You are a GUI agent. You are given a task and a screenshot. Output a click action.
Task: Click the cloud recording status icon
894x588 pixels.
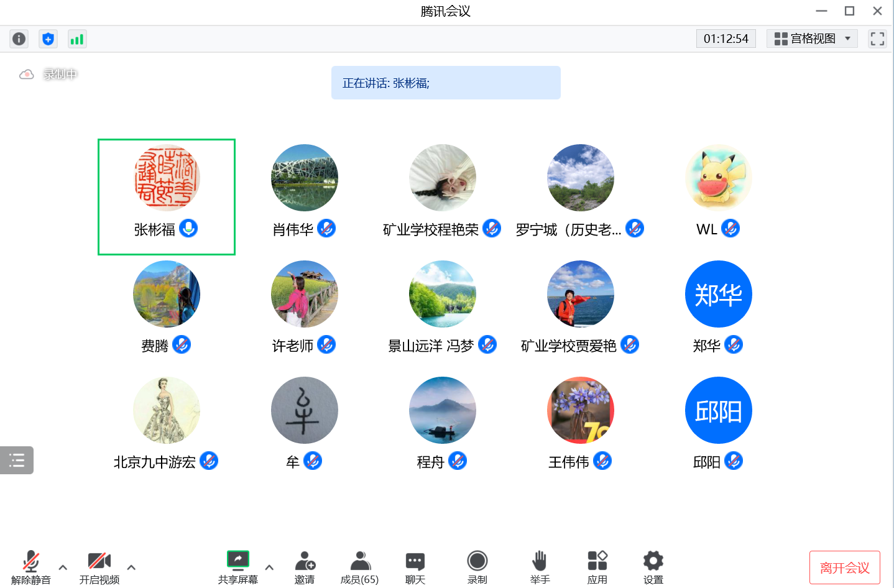tap(26, 75)
